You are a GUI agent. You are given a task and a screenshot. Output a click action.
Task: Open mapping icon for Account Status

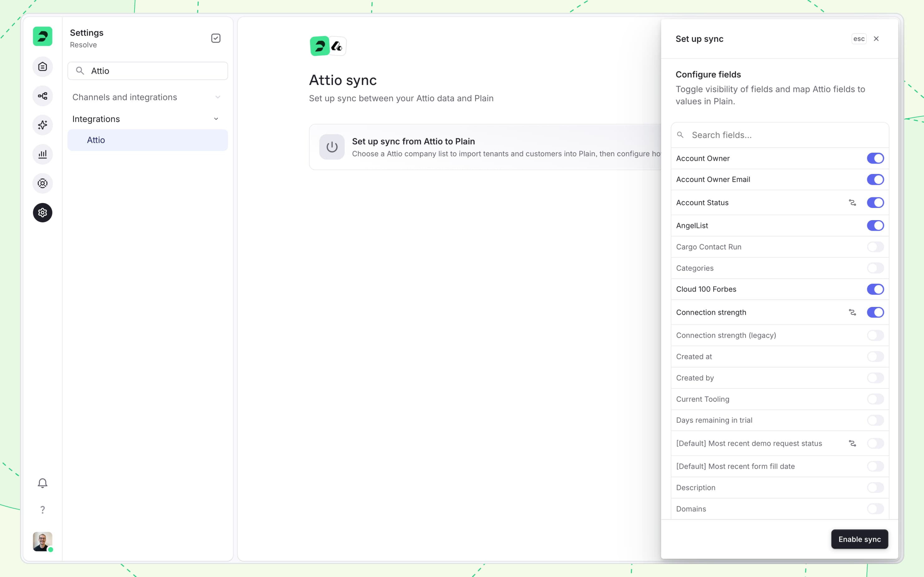pyautogui.click(x=852, y=203)
